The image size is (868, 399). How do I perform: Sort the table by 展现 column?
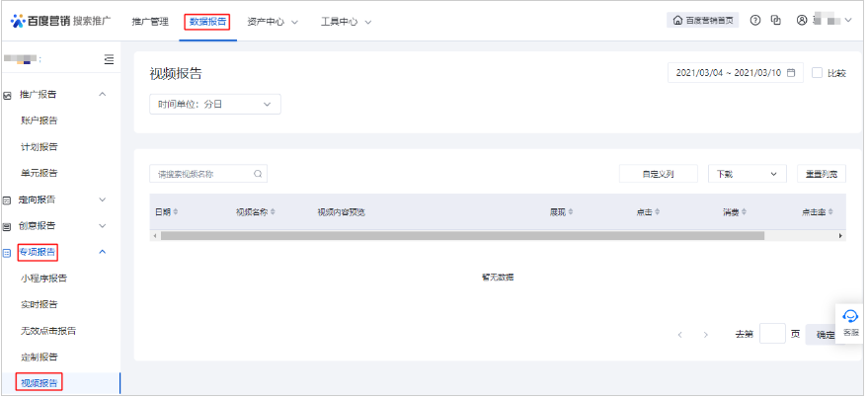click(x=561, y=211)
